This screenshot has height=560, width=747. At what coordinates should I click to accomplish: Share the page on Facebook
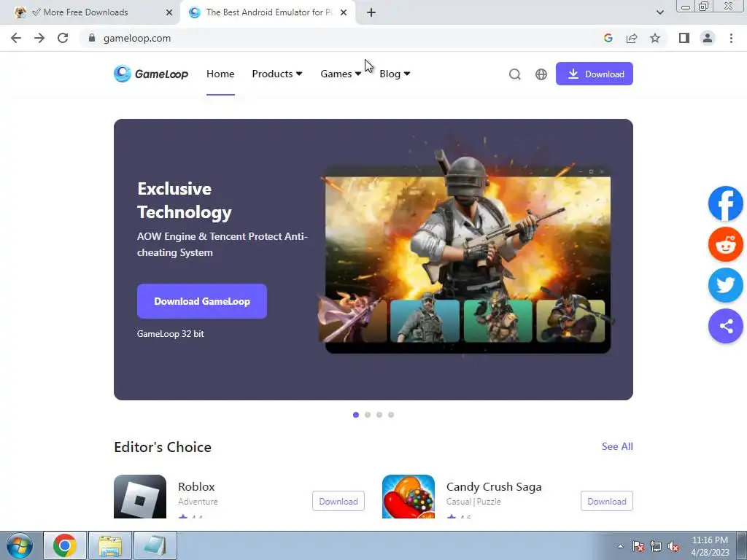point(726,203)
